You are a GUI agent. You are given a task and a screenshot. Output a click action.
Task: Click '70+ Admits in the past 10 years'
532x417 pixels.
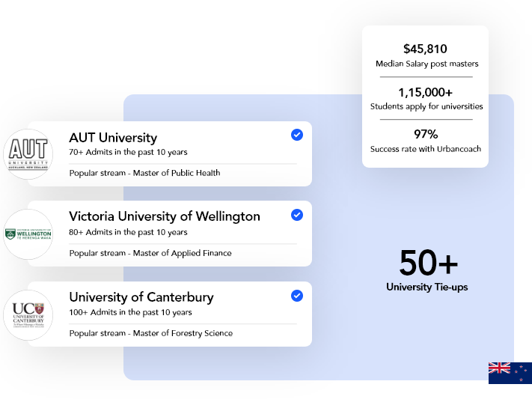(x=128, y=152)
